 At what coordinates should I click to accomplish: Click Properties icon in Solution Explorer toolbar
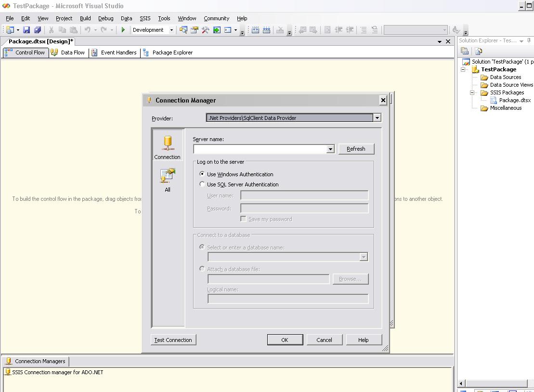tap(465, 52)
